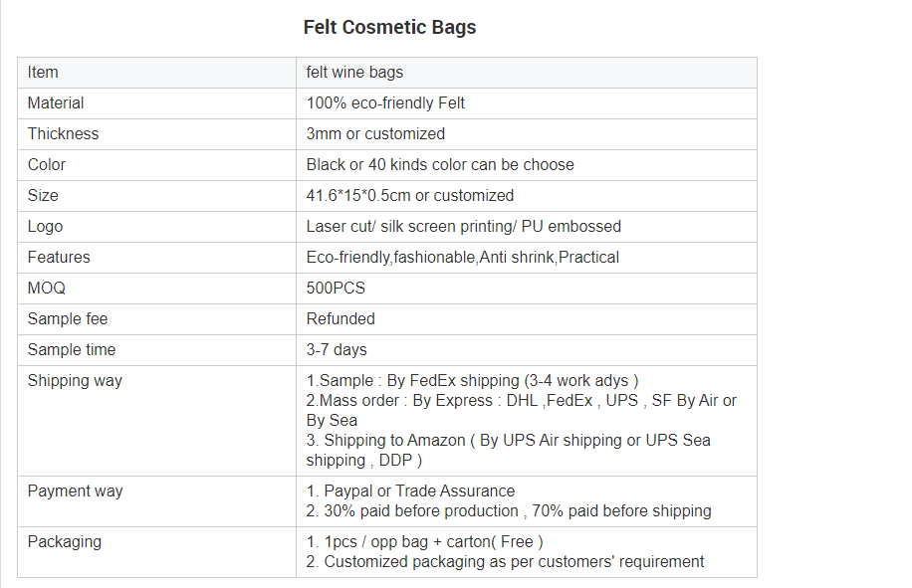Select the Color row label
This screenshot has height=588, width=912.
click(x=47, y=164)
